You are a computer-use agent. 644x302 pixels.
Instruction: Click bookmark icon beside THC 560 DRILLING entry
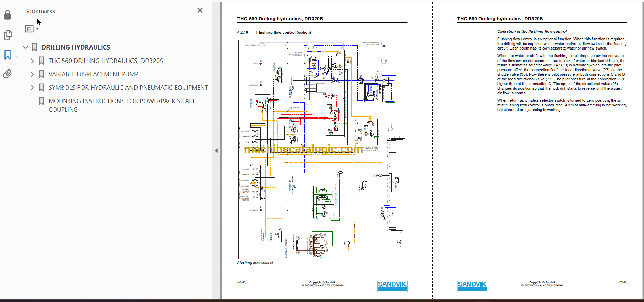pos(41,61)
